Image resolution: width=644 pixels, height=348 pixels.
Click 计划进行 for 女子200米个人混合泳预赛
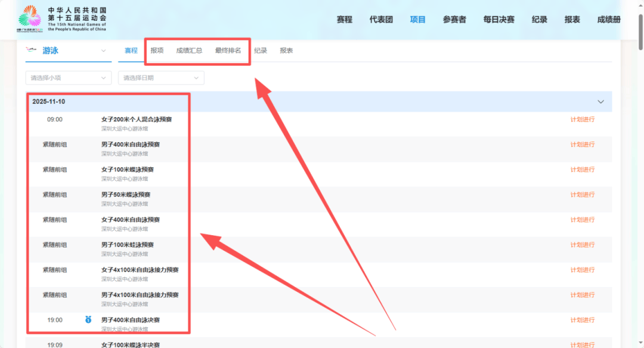tap(583, 119)
